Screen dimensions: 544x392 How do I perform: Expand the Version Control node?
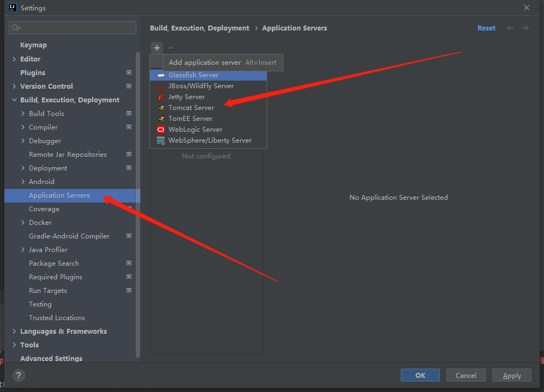[x=14, y=86]
